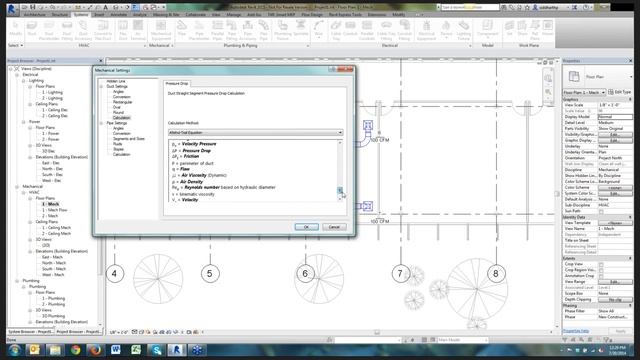Open the Floor Plan type selector dropdown
Viewport: 640px width, 360px height.
pyautogui.click(x=598, y=77)
